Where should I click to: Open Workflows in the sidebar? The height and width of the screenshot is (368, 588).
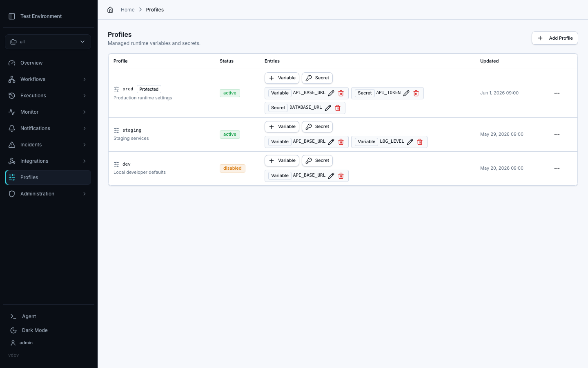tap(48, 79)
